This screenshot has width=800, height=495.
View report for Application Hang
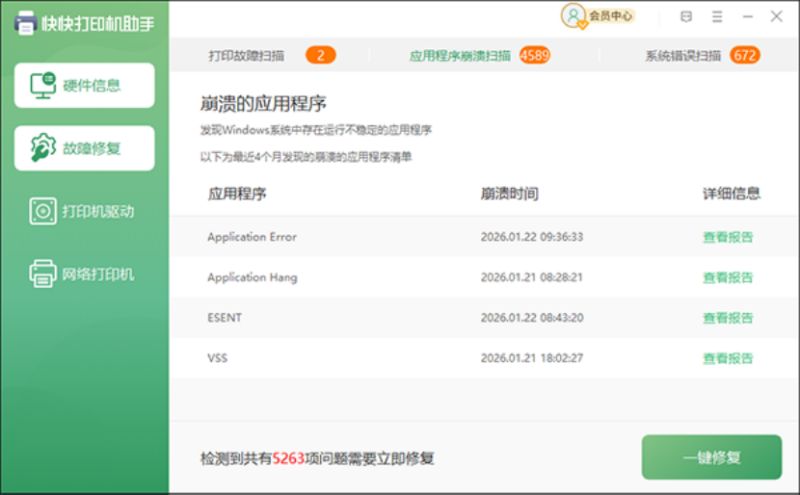[728, 277]
